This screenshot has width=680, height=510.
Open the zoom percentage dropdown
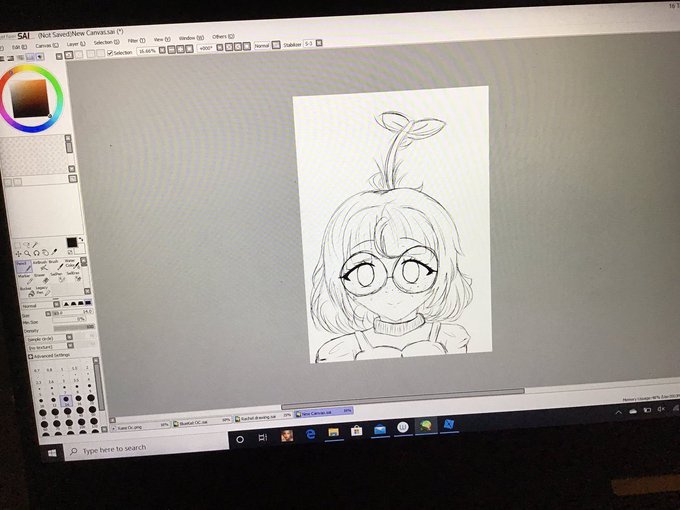[162, 50]
